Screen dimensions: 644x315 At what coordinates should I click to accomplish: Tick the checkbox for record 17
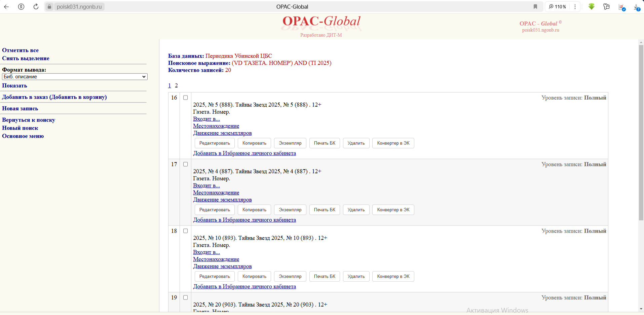[x=185, y=164]
